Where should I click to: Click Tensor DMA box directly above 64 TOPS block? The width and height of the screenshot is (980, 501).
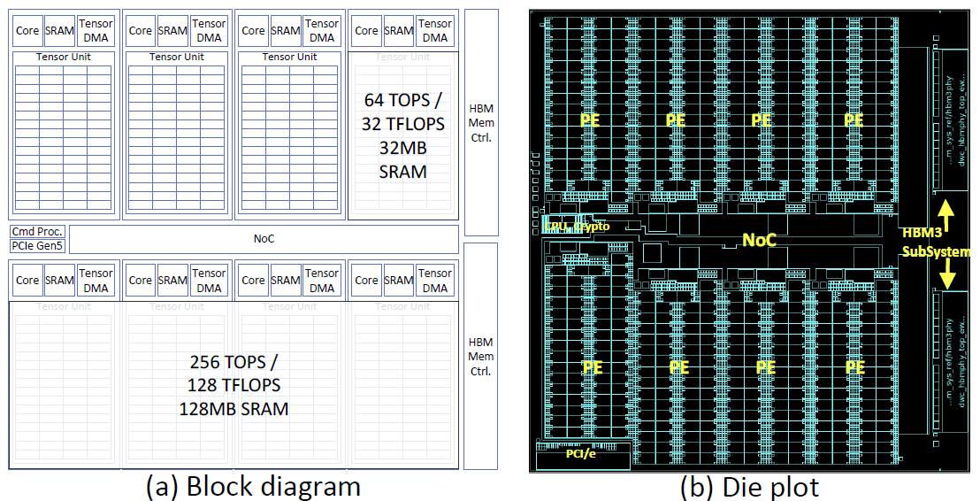[x=434, y=31]
